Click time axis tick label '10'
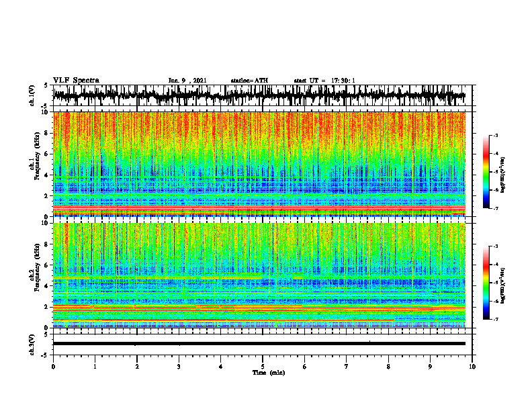 472,367
